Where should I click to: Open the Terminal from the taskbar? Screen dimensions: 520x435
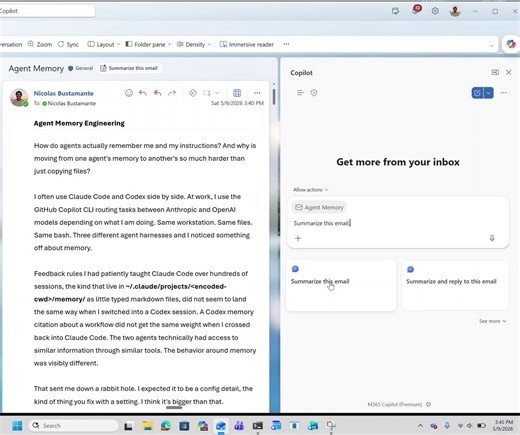257,426
